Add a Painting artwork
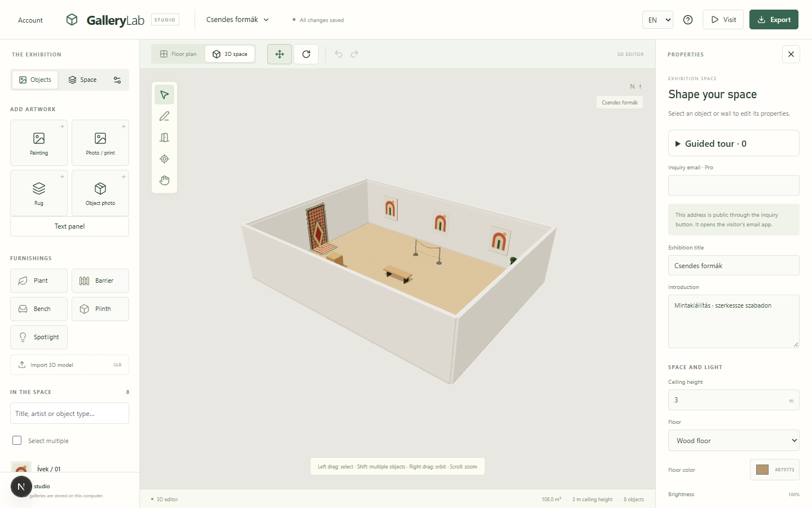Image resolution: width=812 pixels, height=508 pixels. click(x=39, y=143)
